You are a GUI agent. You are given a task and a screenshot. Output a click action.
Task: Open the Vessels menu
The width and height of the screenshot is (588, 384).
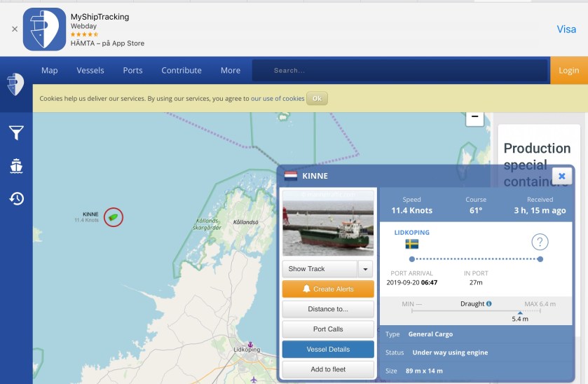click(90, 71)
